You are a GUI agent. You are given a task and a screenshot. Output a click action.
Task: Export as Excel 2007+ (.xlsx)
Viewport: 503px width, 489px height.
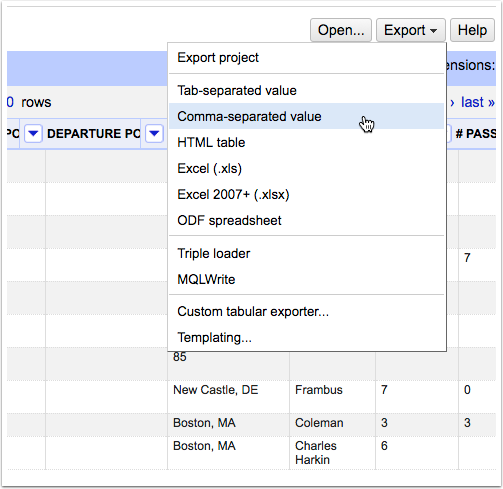point(306,194)
